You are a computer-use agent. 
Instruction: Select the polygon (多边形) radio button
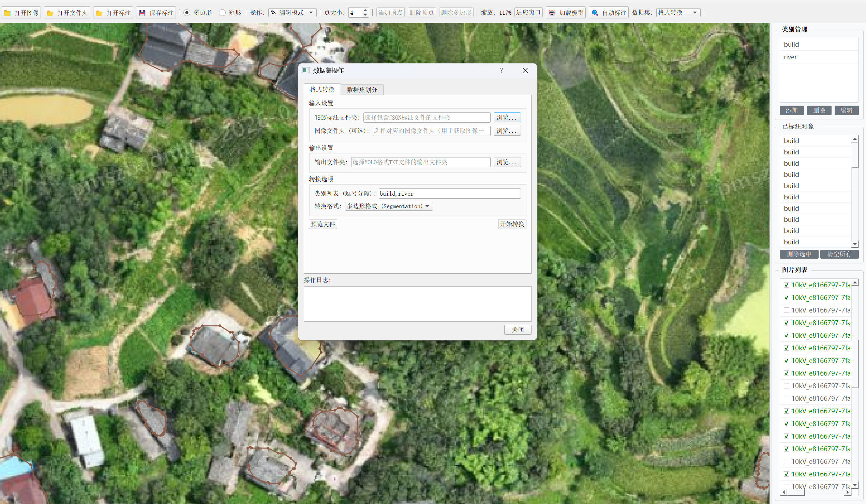click(187, 13)
